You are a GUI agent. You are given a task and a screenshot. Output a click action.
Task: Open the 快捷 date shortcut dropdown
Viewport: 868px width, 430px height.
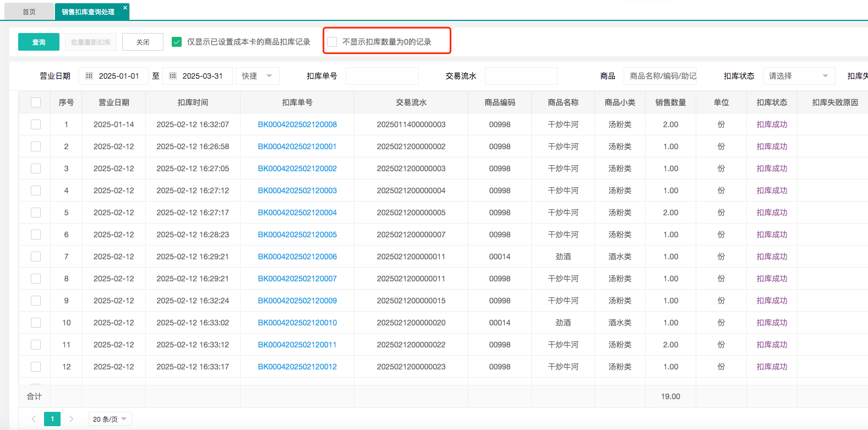pyautogui.click(x=257, y=76)
